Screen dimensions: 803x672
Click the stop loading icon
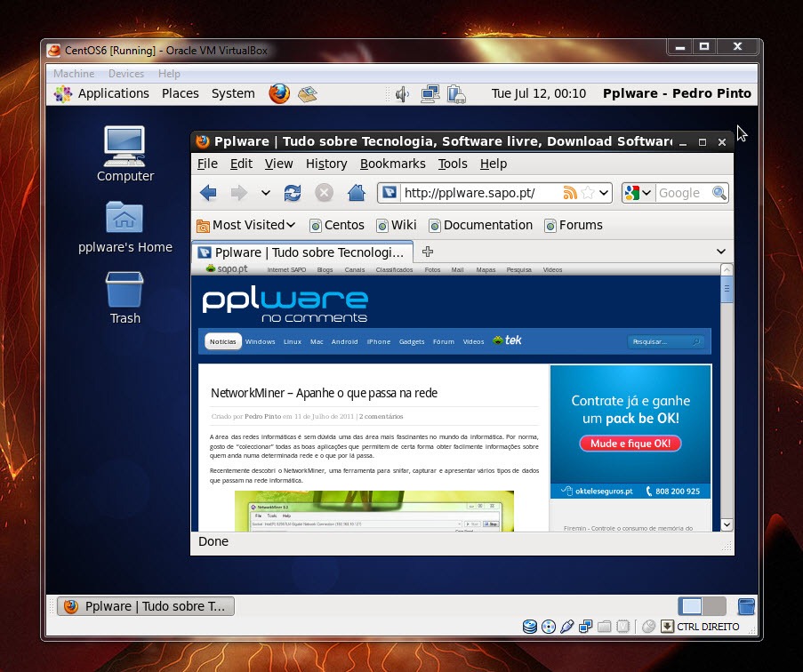(x=324, y=193)
